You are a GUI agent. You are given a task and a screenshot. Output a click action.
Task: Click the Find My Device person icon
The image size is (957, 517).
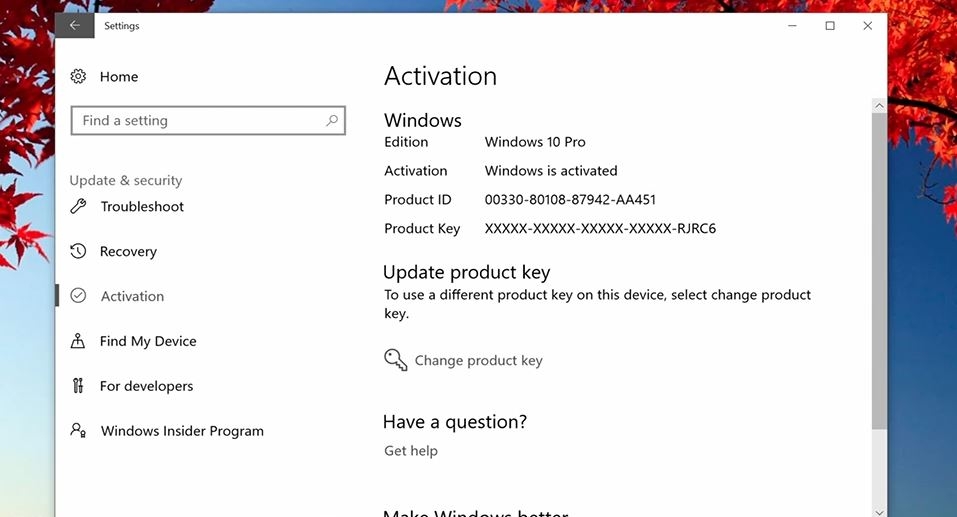78,341
